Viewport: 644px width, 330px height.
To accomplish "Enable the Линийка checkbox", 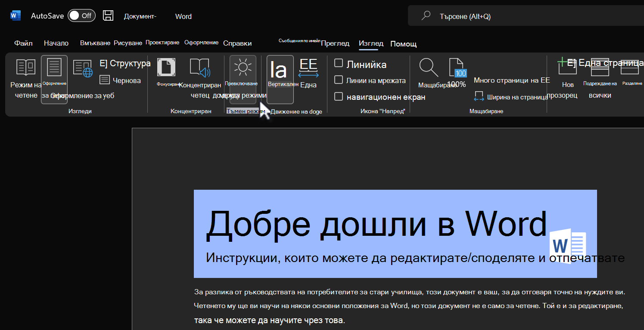I will point(339,64).
